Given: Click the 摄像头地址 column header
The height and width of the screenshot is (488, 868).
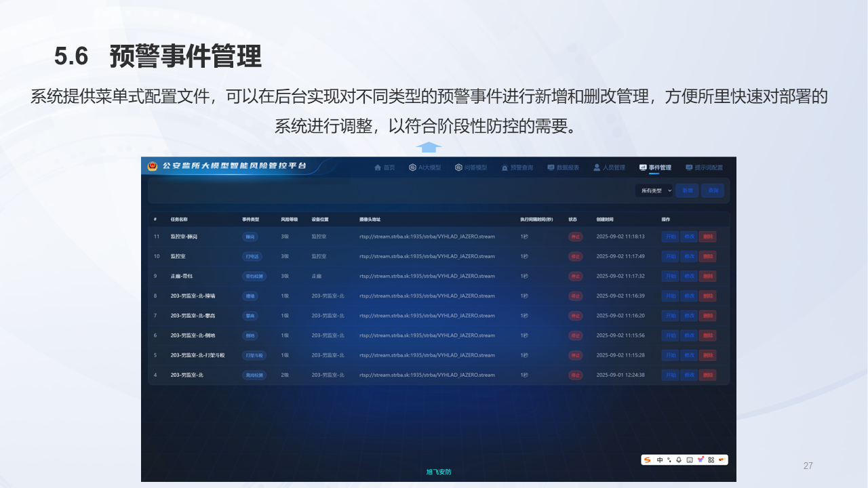Looking at the screenshot, I should pos(370,220).
